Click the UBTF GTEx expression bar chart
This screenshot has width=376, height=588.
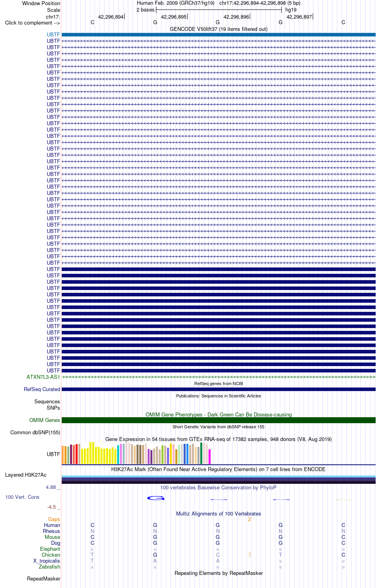[x=136, y=453]
